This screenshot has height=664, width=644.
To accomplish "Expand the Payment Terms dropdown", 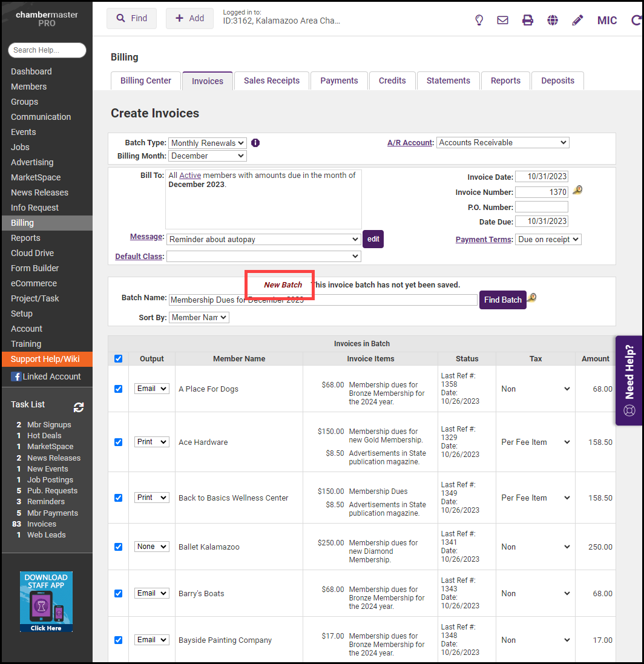I will [x=548, y=239].
